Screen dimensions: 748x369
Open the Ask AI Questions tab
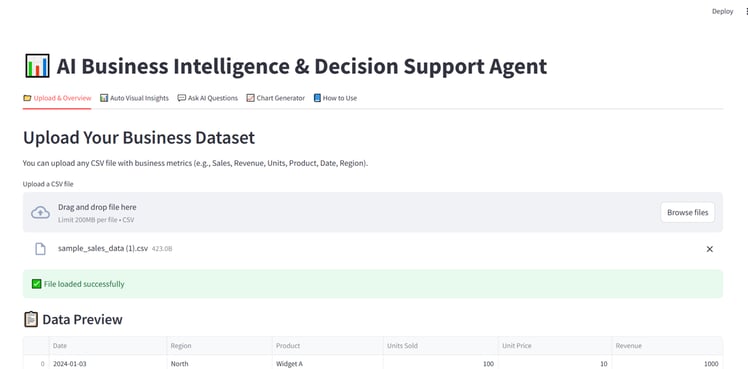[x=208, y=98]
